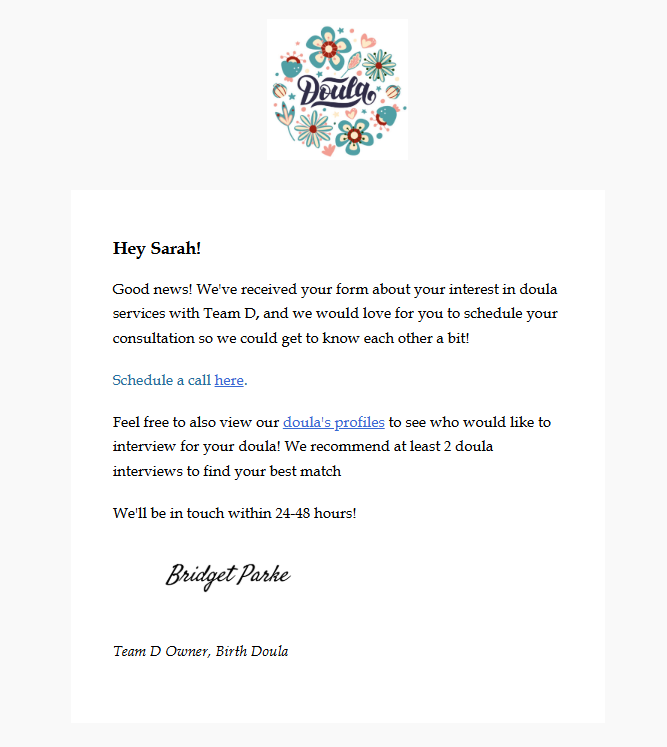This screenshot has height=747, width=667.
Task: Click the tulip illustration at logo's lower left
Action: pos(286,120)
